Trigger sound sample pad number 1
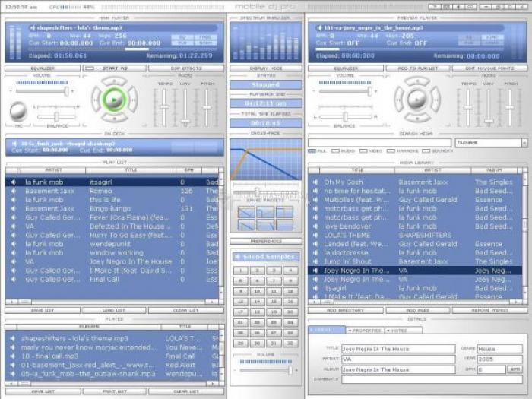The height and width of the screenshot is (399, 532). pos(240,270)
